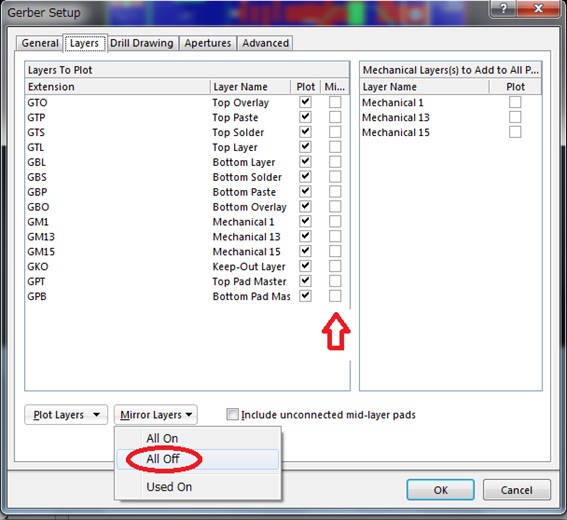Enable Mirror for Bottom Paste
The height and width of the screenshot is (520, 567).
click(335, 191)
